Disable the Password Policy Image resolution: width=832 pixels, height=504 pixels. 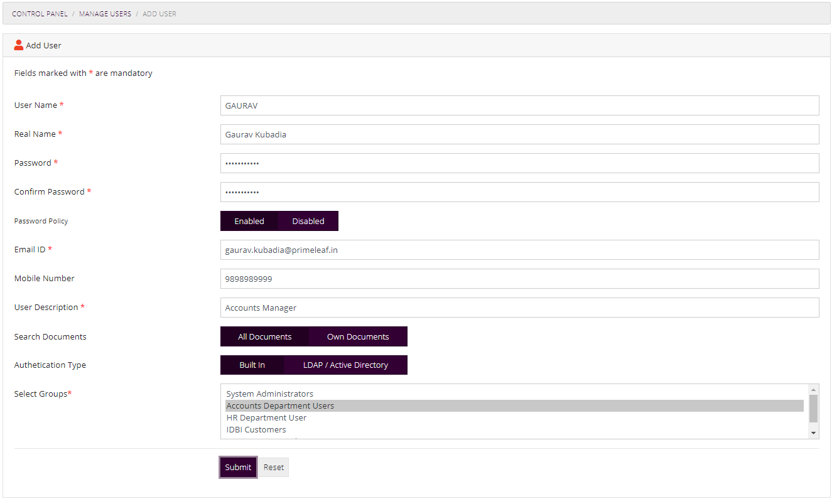coord(308,221)
